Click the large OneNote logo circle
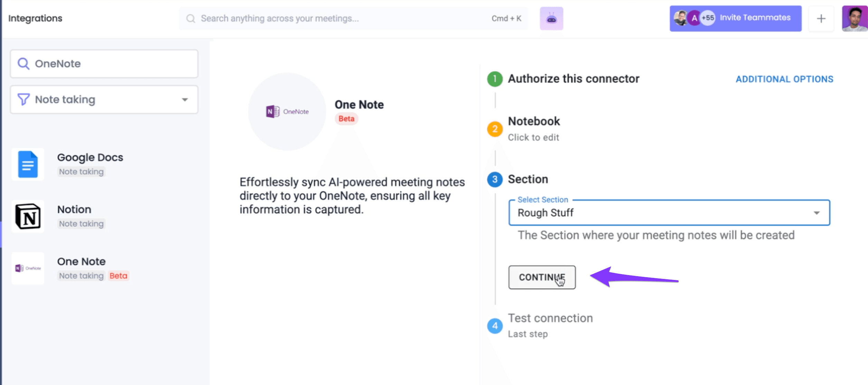The width and height of the screenshot is (868, 385). pyautogui.click(x=287, y=112)
